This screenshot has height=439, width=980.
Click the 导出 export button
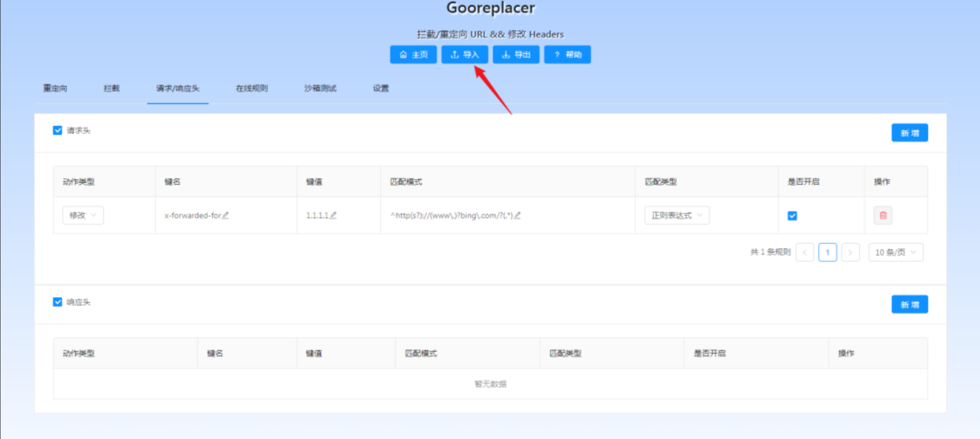click(x=516, y=54)
